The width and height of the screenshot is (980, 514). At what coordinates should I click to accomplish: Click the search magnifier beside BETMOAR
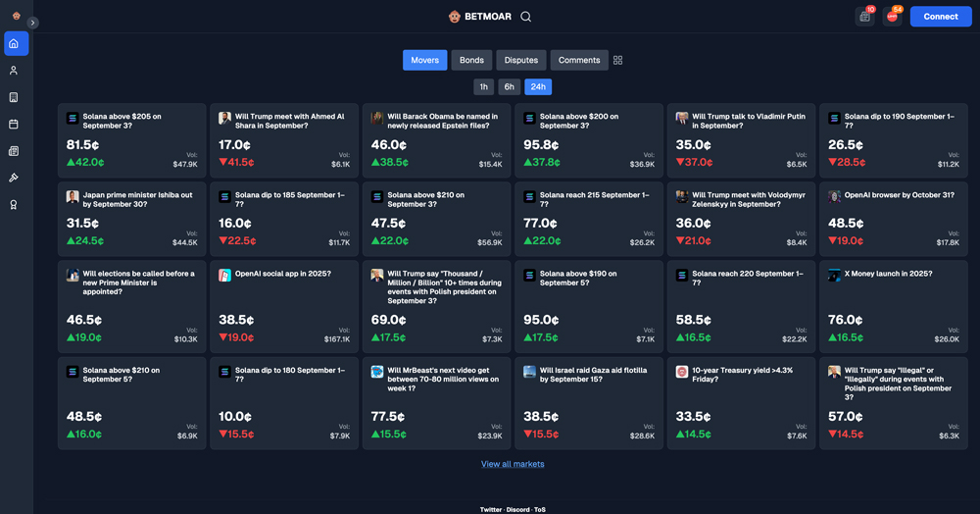pyautogui.click(x=526, y=17)
